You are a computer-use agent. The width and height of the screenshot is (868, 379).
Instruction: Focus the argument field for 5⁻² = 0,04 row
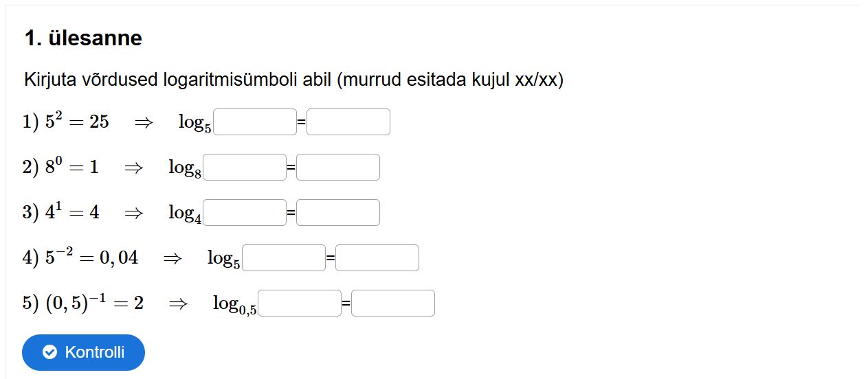point(284,258)
